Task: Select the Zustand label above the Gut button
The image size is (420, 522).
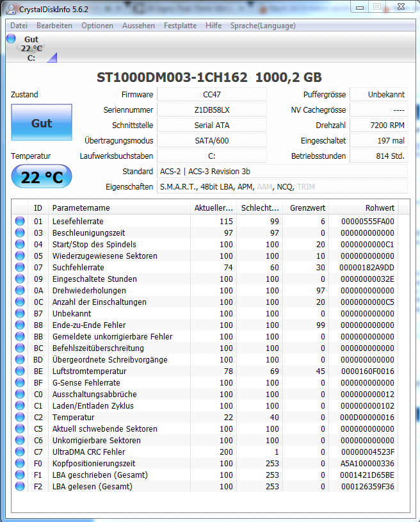Action: pos(24,95)
